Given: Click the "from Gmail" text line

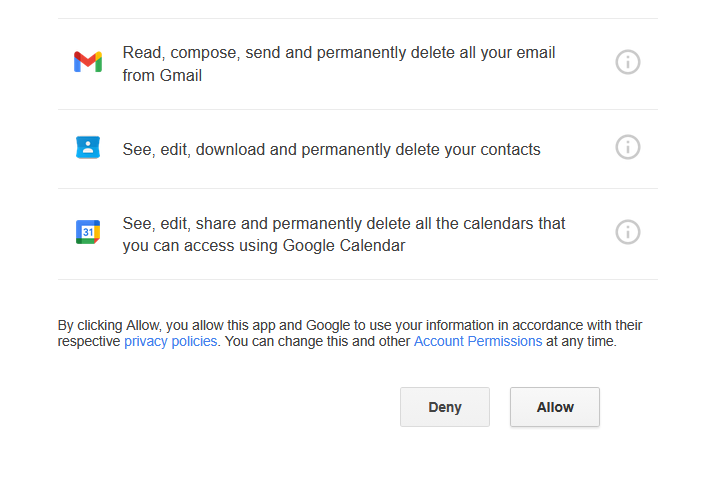Looking at the screenshot, I should click(x=162, y=75).
